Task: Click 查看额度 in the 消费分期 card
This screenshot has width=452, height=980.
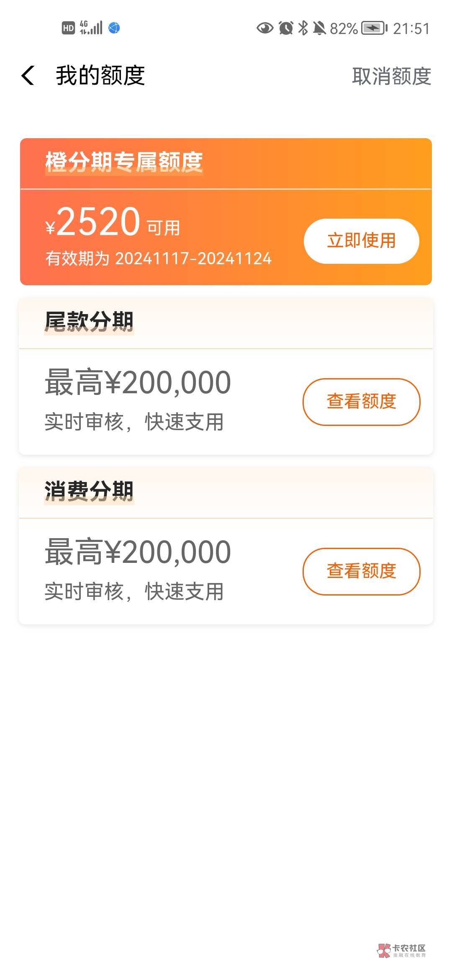Action: point(361,571)
